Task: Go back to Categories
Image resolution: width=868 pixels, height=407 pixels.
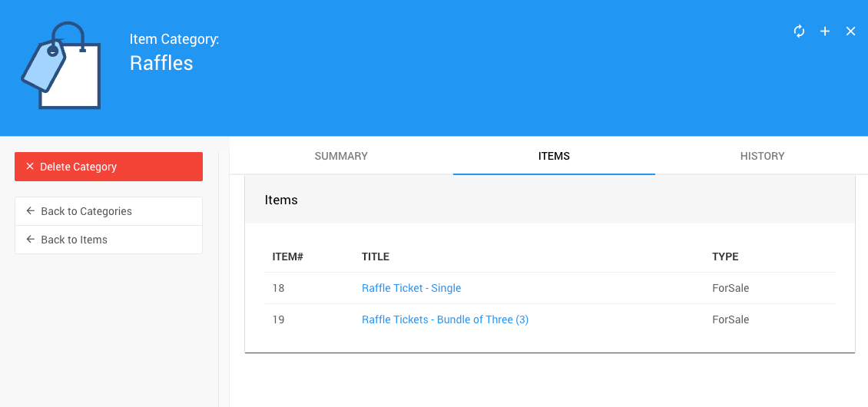Action: (108, 211)
